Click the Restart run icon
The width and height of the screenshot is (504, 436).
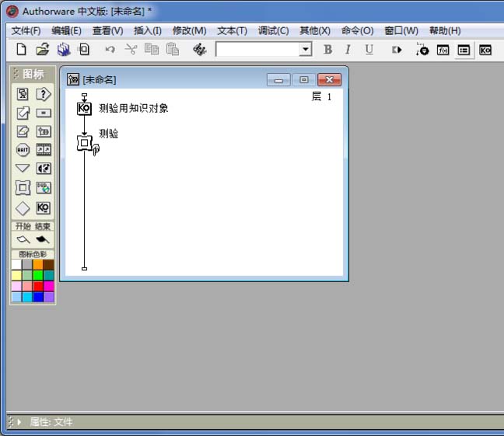pyautogui.click(x=397, y=50)
